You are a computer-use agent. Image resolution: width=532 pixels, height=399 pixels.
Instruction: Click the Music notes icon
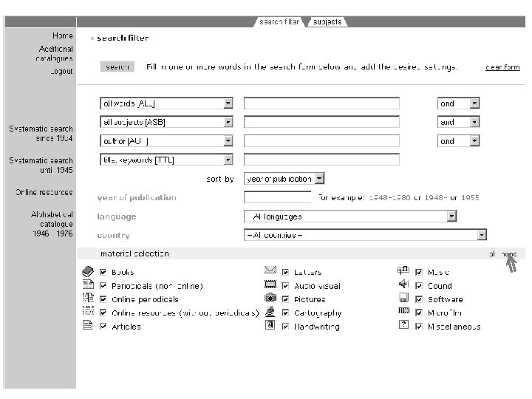point(403,270)
